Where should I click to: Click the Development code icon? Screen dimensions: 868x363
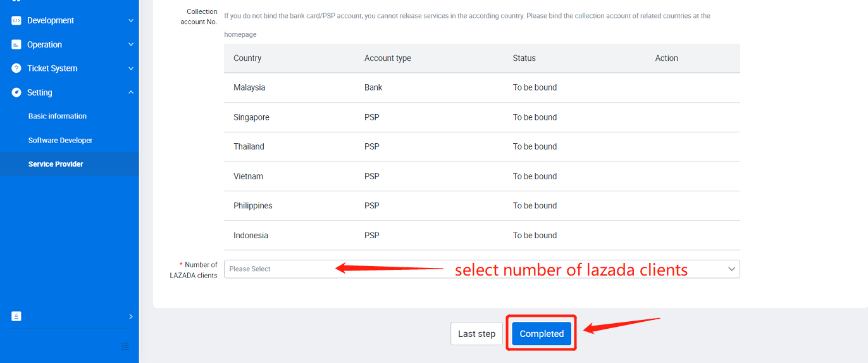click(x=16, y=20)
